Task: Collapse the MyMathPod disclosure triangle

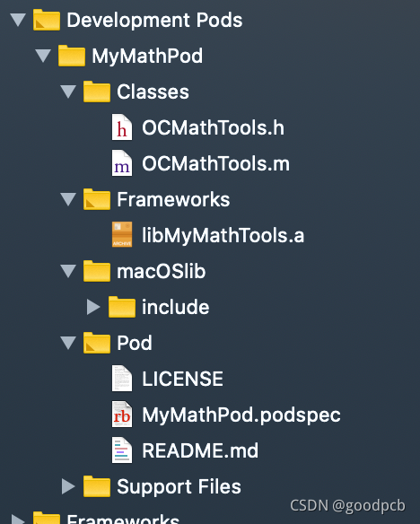Action: coord(43,56)
